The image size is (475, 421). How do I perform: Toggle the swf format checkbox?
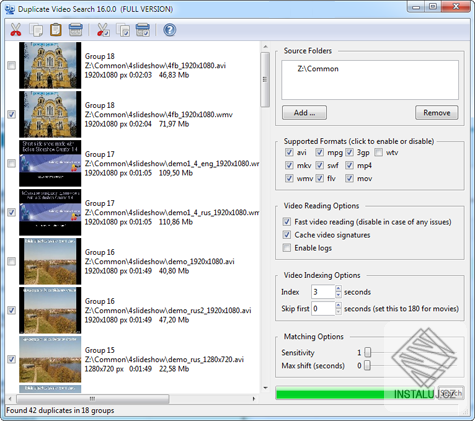(320, 165)
